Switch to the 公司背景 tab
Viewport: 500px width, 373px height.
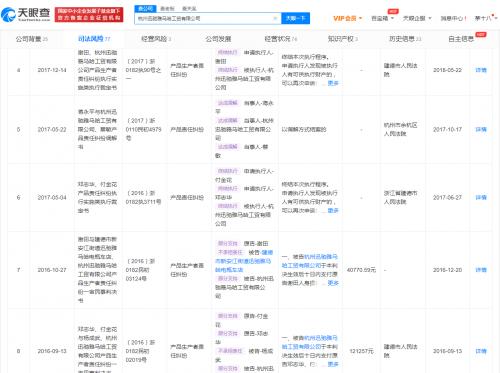pyautogui.click(x=31, y=39)
